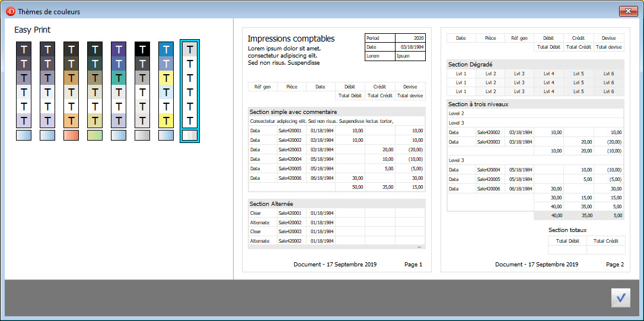Image resolution: width=644 pixels, height=321 pixels.
Task: Apply the blue and yellow color theme
Action: [x=166, y=84]
